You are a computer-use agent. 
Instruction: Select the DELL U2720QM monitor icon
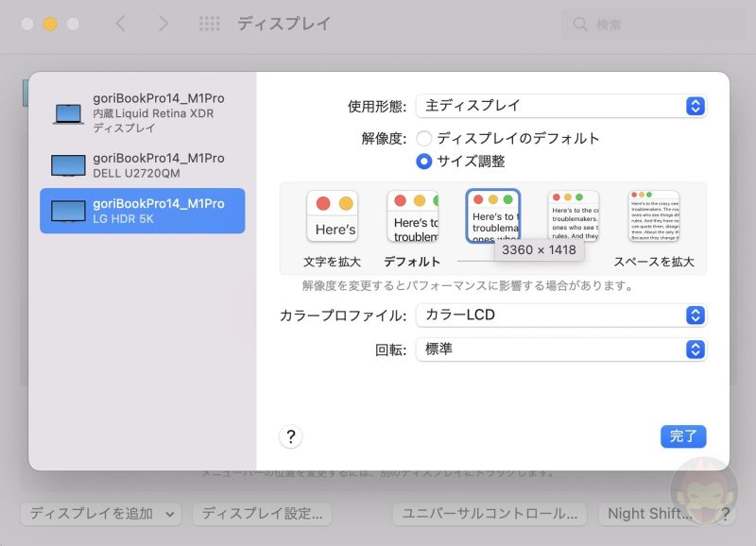tap(69, 165)
